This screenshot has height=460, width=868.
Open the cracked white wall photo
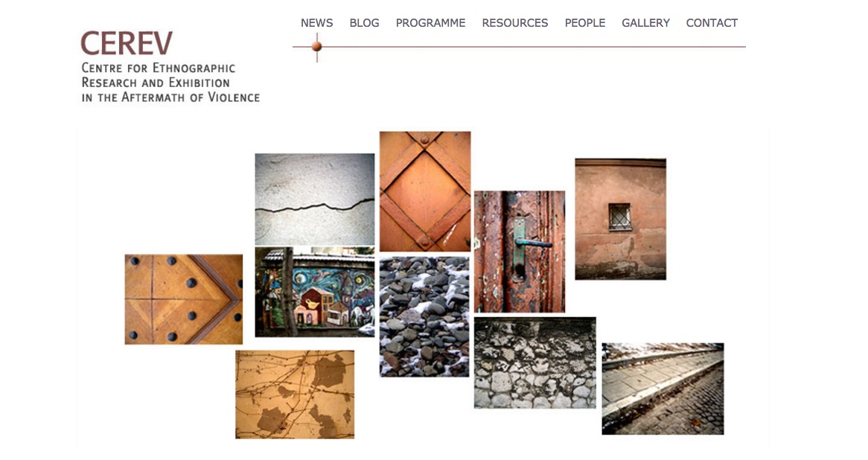pyautogui.click(x=314, y=199)
